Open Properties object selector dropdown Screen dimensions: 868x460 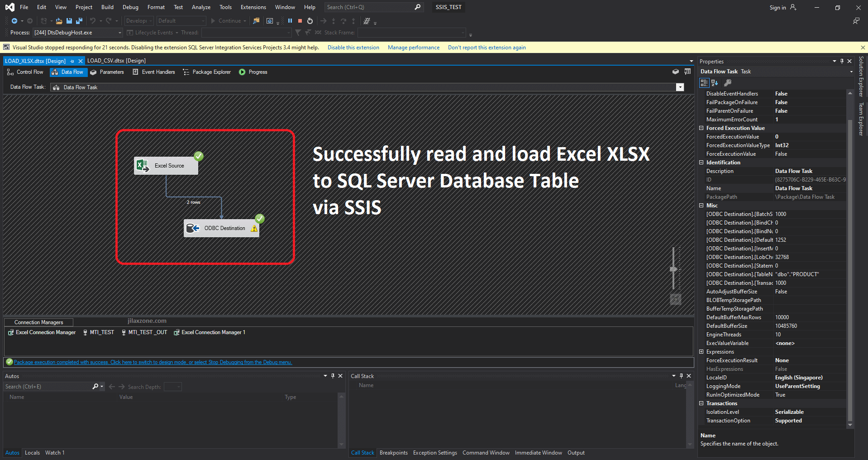tap(851, 72)
